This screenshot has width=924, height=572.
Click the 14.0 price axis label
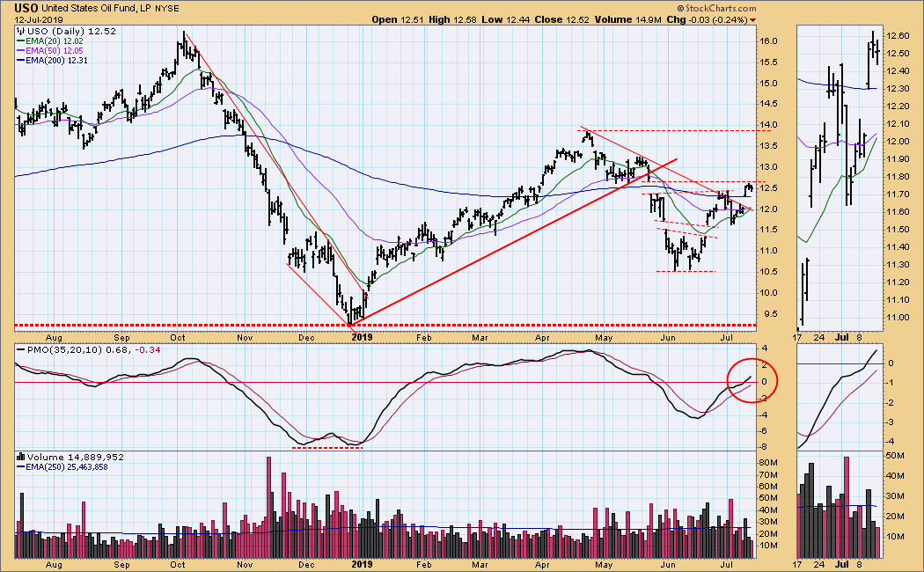tap(768, 125)
